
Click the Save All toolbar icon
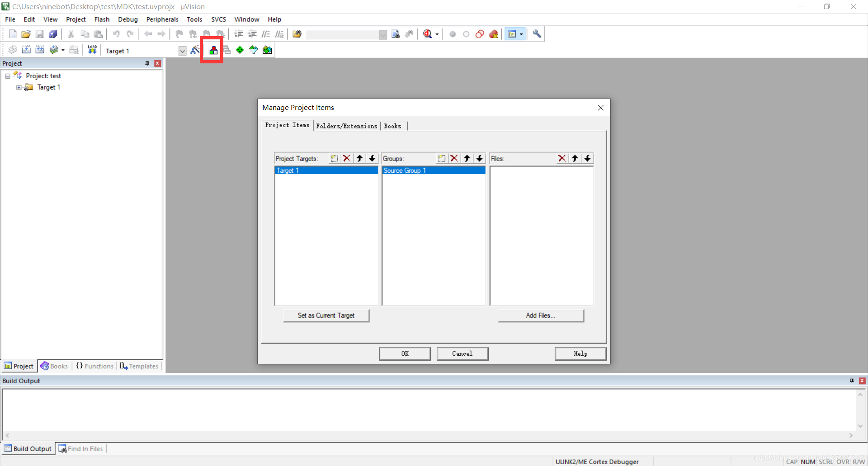(x=53, y=34)
